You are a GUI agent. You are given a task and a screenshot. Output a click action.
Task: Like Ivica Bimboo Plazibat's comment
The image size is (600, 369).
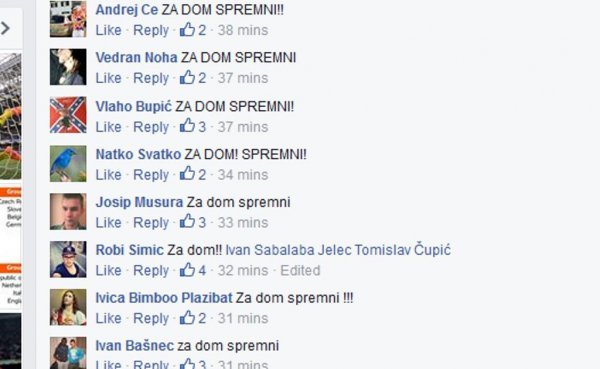coord(108,318)
